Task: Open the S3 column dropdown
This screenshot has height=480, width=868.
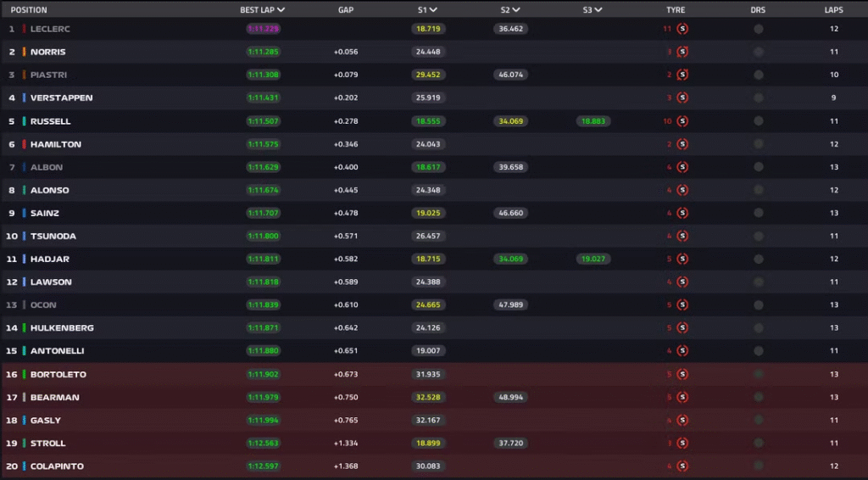Action: 598,10
